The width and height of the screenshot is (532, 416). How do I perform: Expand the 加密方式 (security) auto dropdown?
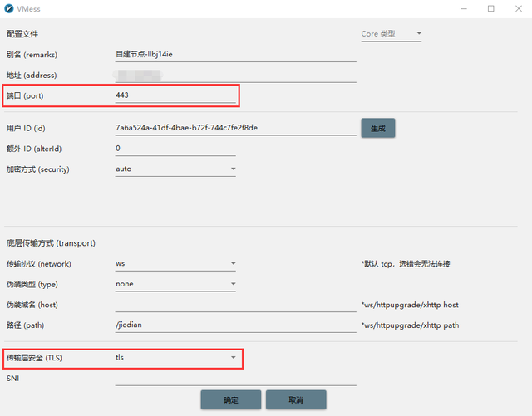pyautogui.click(x=175, y=169)
